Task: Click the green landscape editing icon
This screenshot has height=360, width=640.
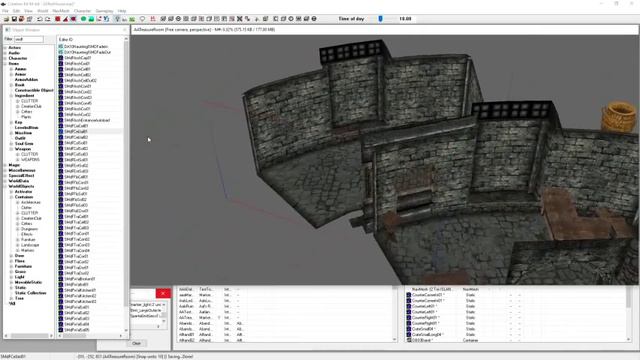Action: click(x=91, y=19)
